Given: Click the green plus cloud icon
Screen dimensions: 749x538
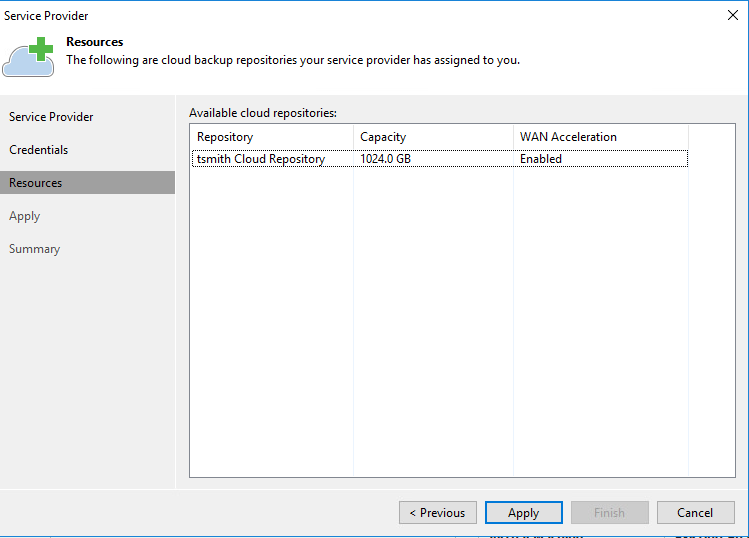Looking at the screenshot, I should coord(28,56).
